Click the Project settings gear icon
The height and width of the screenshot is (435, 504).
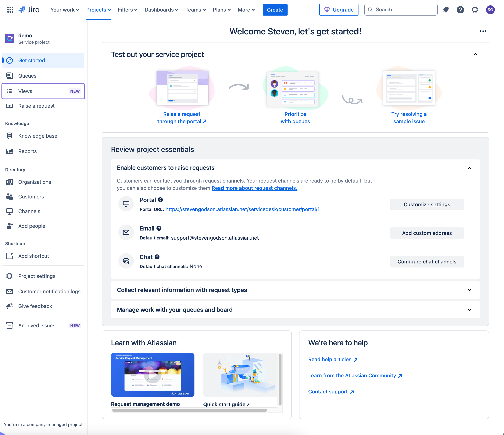click(x=10, y=276)
